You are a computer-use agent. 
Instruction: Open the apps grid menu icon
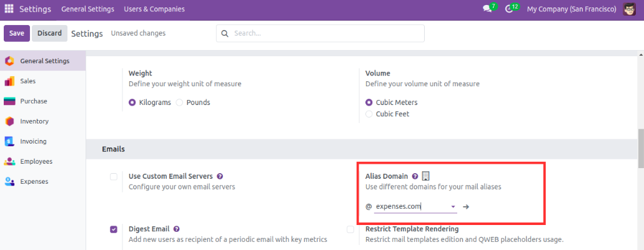coord(9,9)
